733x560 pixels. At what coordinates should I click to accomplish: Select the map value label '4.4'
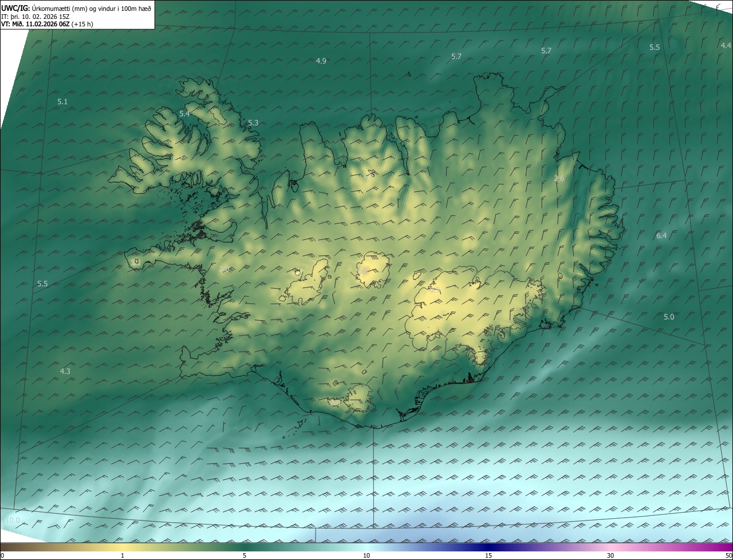click(726, 45)
